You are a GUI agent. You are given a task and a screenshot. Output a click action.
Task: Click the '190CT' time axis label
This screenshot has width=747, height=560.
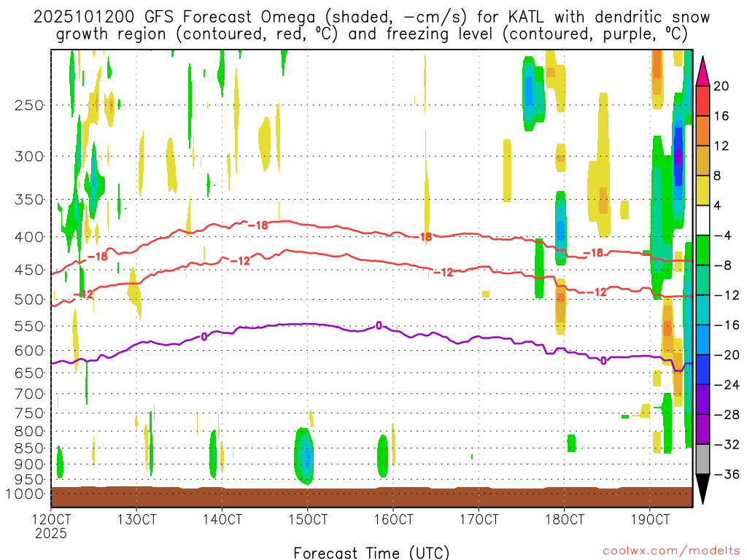[x=650, y=519]
